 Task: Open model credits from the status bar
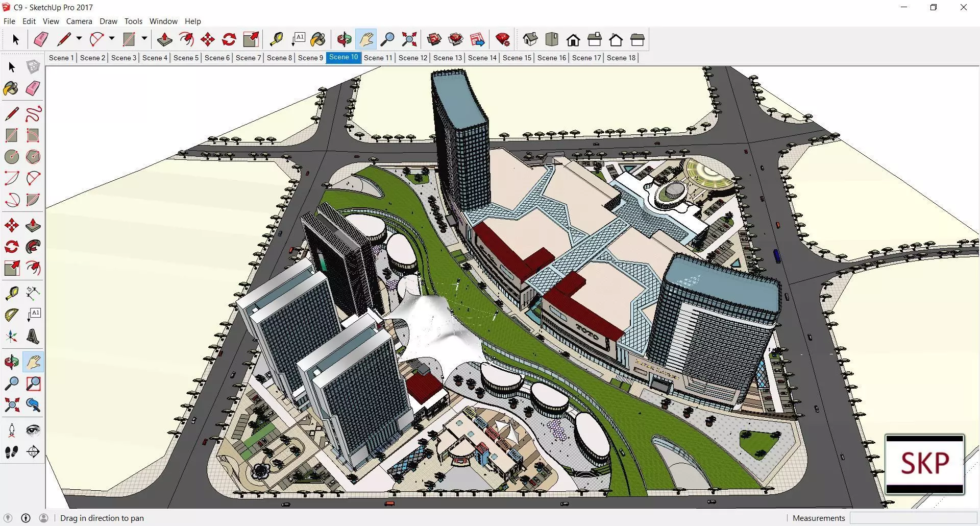pos(26,518)
